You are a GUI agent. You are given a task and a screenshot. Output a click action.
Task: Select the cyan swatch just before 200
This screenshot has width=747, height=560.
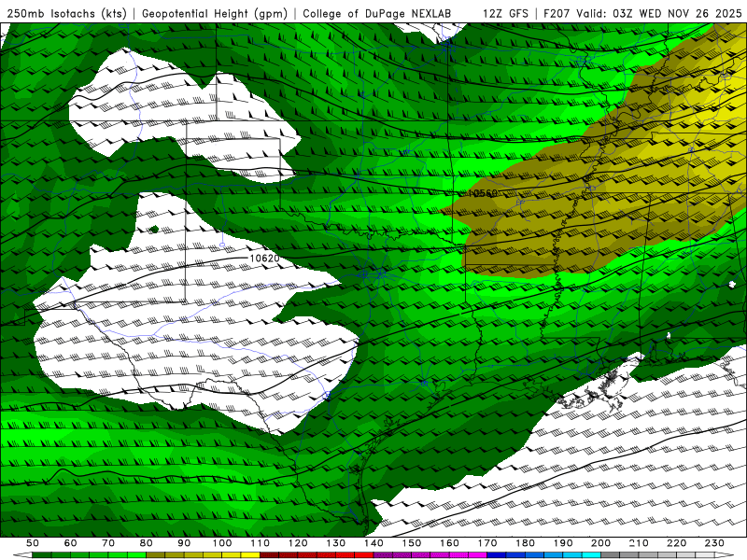click(591, 555)
